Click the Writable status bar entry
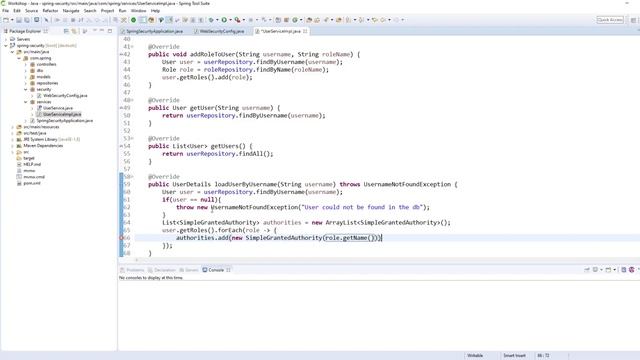Image resolution: width=640 pixels, height=360 pixels. click(x=475, y=356)
